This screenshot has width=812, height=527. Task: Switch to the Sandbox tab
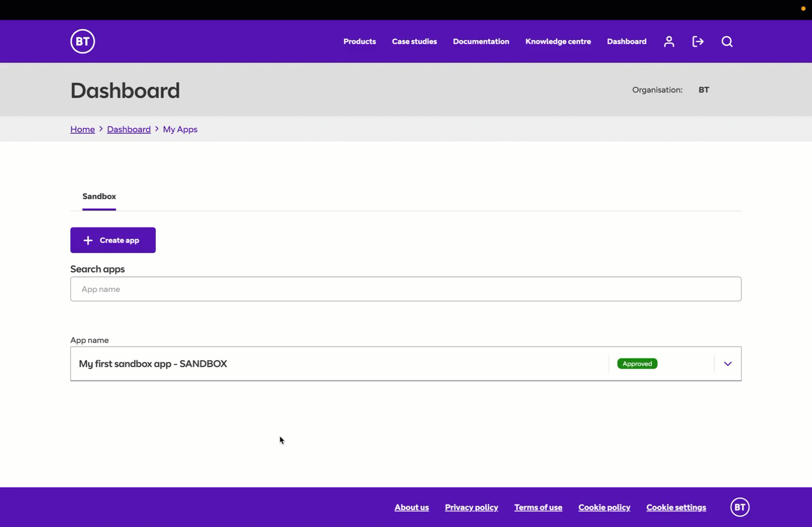[99, 196]
